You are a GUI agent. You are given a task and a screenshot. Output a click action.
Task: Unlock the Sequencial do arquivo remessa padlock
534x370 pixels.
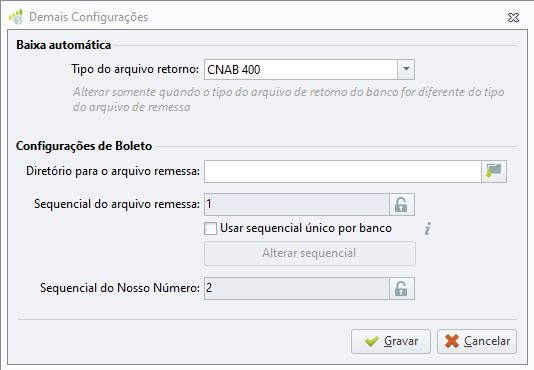[x=402, y=204]
